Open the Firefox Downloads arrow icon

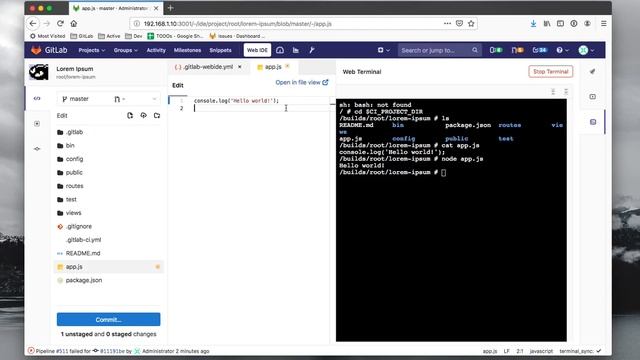(x=533, y=24)
